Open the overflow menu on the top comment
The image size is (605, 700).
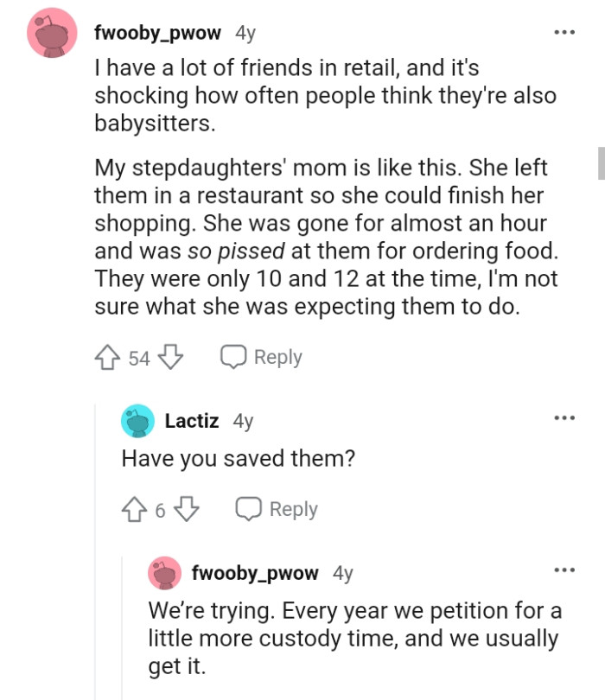564,32
